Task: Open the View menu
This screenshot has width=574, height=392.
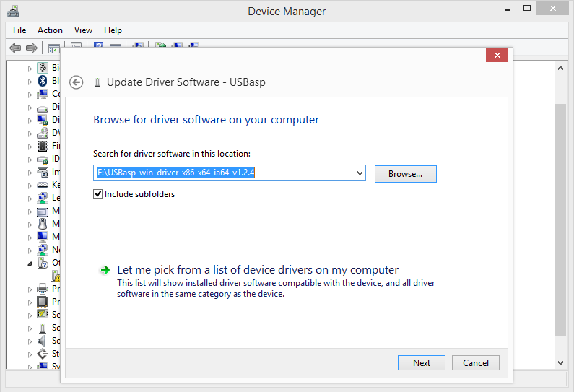Action: tap(83, 30)
